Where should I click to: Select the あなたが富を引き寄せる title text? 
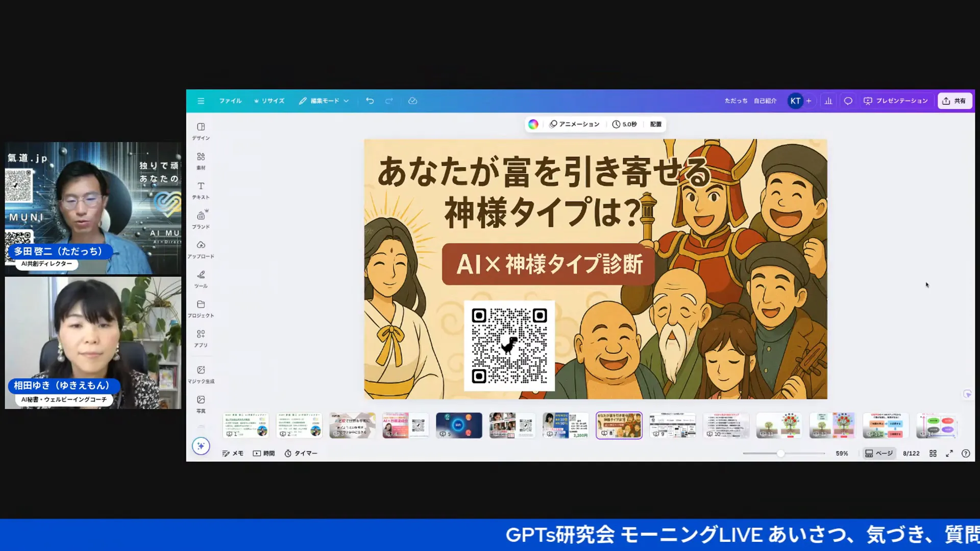click(x=544, y=171)
